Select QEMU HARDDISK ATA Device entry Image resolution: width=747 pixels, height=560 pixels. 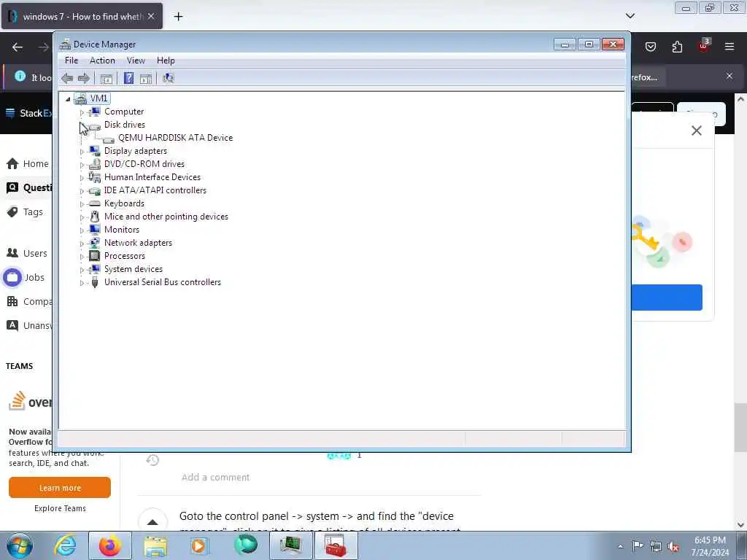point(175,138)
